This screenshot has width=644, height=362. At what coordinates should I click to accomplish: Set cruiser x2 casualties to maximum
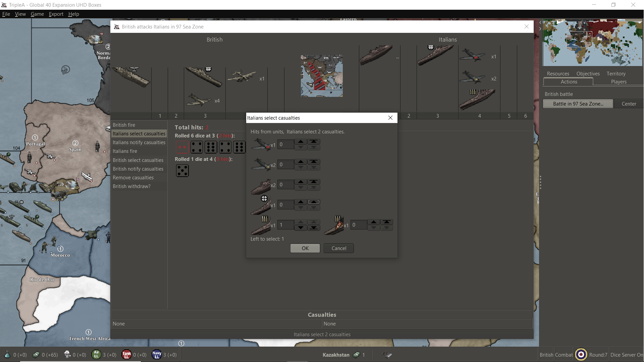pos(314,182)
